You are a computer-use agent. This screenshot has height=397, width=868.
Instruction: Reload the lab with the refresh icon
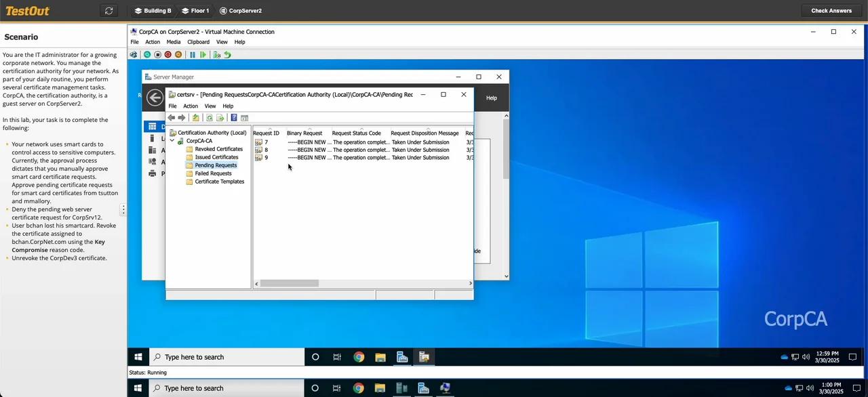coord(108,10)
